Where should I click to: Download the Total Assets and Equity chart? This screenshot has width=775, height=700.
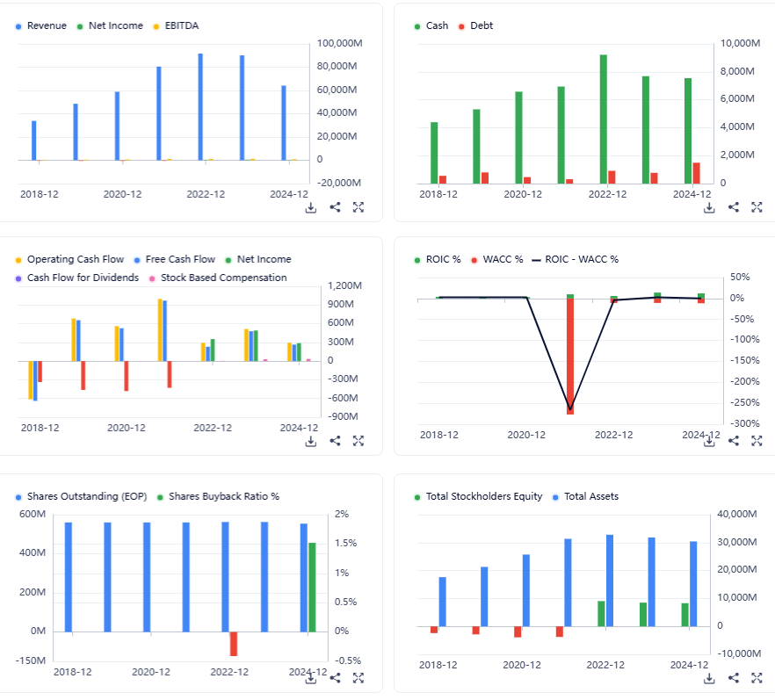click(709, 678)
